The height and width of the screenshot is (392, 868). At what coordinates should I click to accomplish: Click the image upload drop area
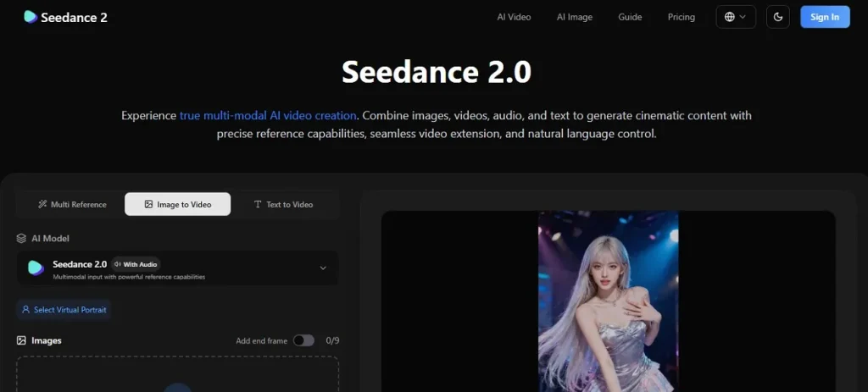(x=178, y=374)
